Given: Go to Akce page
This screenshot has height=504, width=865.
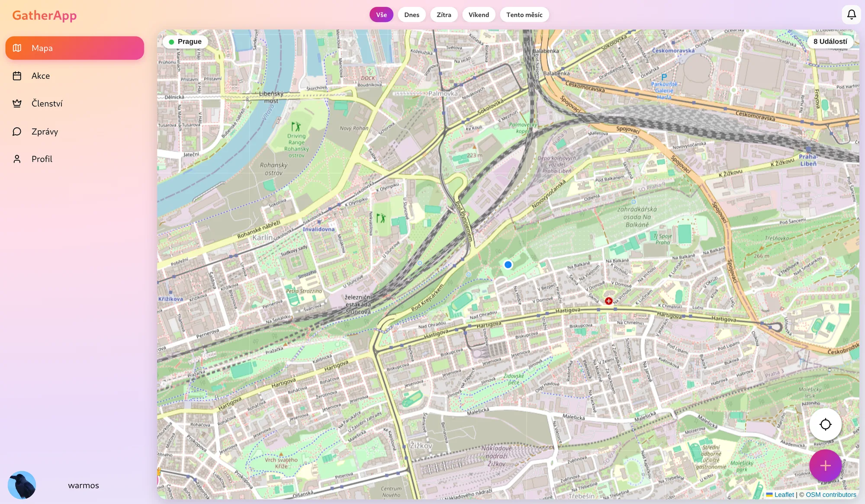Looking at the screenshot, I should coord(74,76).
